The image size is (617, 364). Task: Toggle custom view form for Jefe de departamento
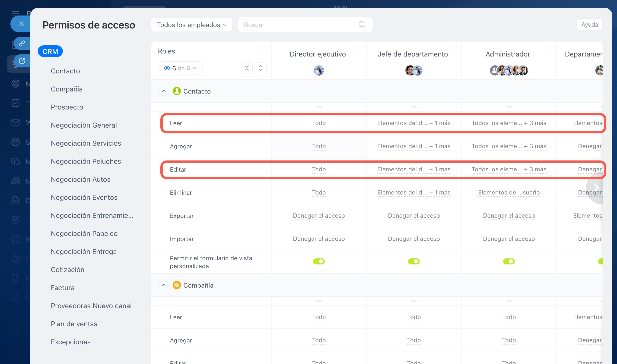tap(414, 261)
